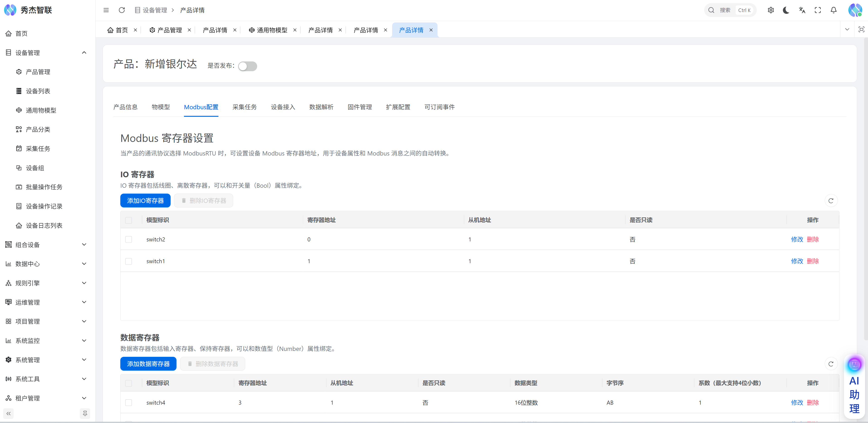Open the AI assistant floating button
868x423 pixels.
854,388
